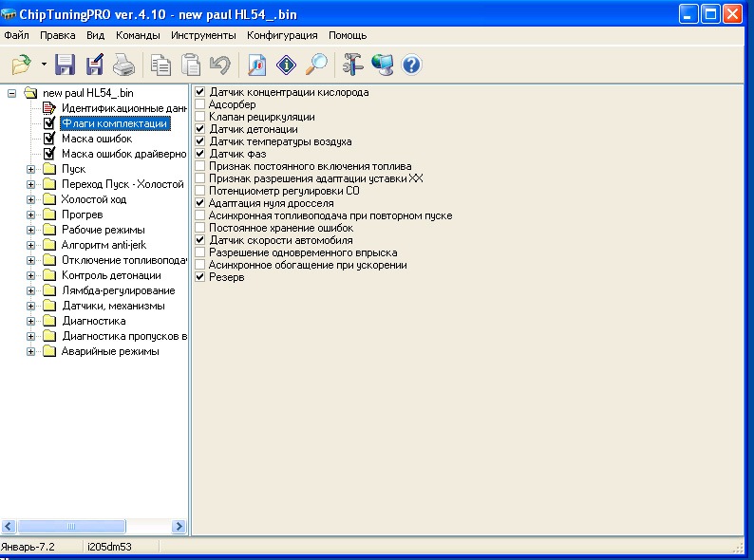Image resolution: width=754 pixels, height=560 pixels.
Task: Click the Аварийные режимы folder icon
Action: 49,351
